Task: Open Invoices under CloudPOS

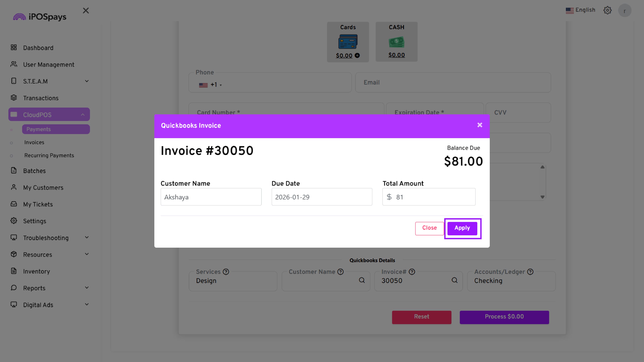Action: click(x=34, y=142)
